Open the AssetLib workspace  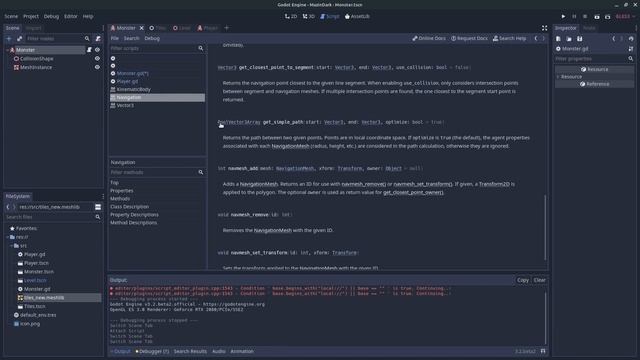[x=357, y=16]
